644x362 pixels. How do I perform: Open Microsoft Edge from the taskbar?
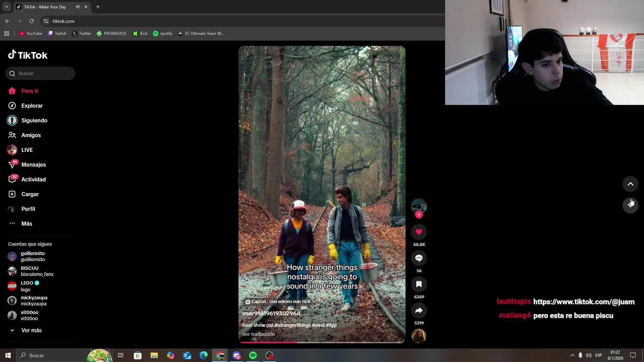coord(203,355)
